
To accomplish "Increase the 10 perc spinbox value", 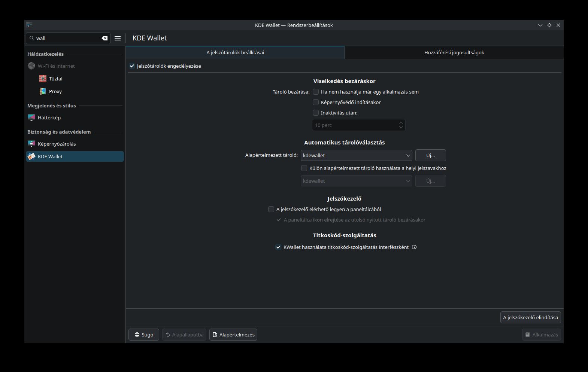I will pos(401,122).
